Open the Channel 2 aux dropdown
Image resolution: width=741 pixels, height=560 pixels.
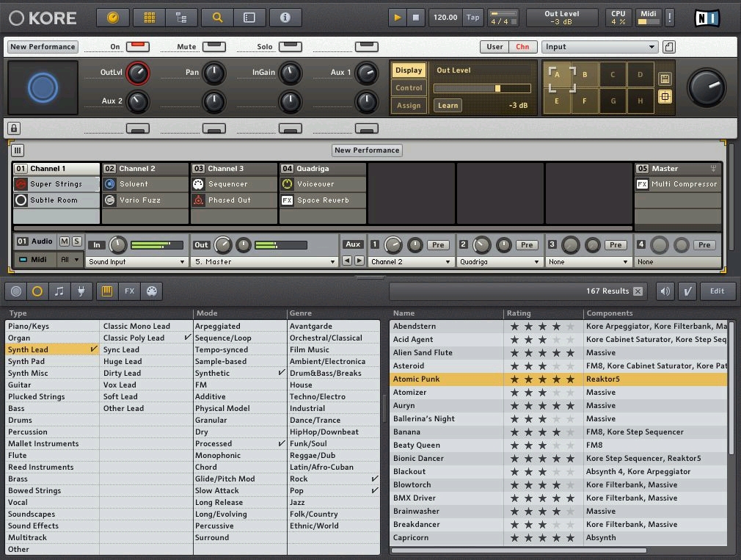410,262
